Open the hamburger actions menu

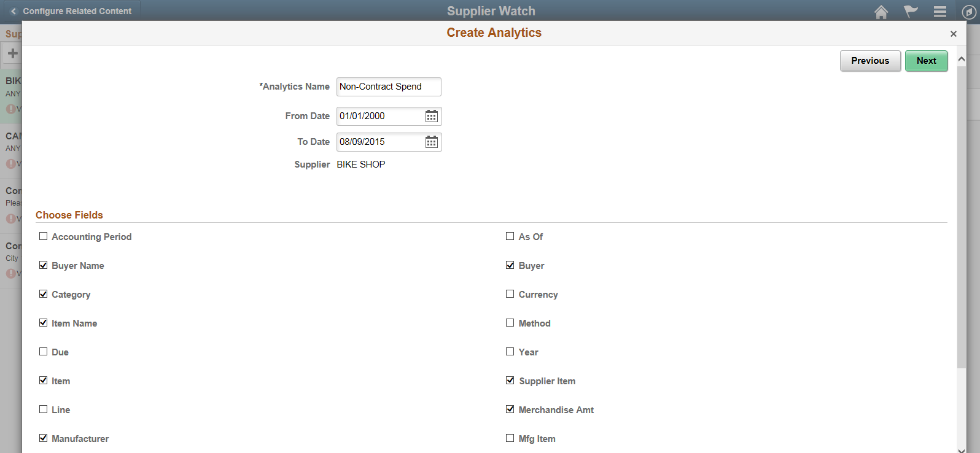point(939,12)
